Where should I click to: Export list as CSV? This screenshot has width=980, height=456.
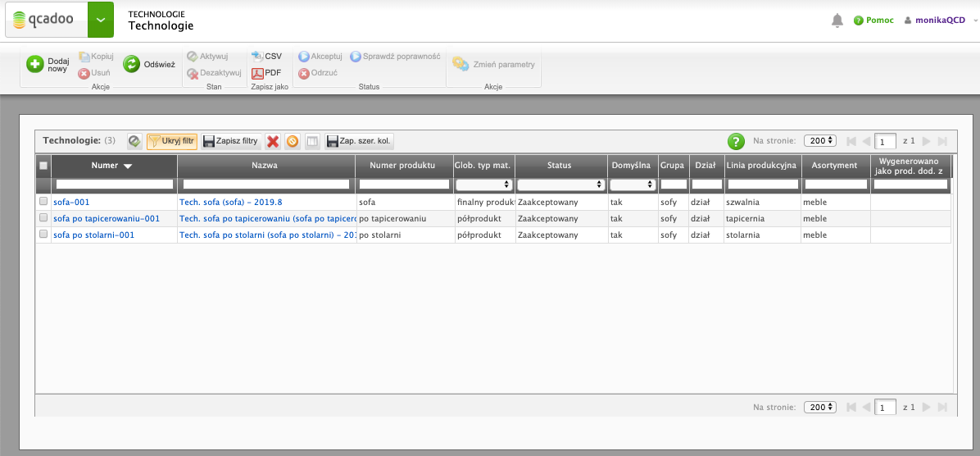coord(267,57)
